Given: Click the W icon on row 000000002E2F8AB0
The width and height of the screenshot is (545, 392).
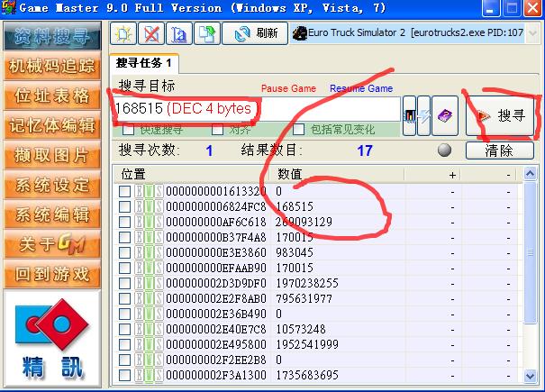Looking at the screenshot, I should pyautogui.click(x=150, y=298).
